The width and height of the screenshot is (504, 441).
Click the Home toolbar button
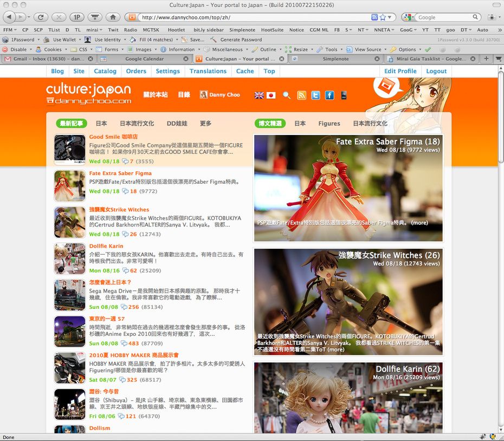tap(113, 17)
